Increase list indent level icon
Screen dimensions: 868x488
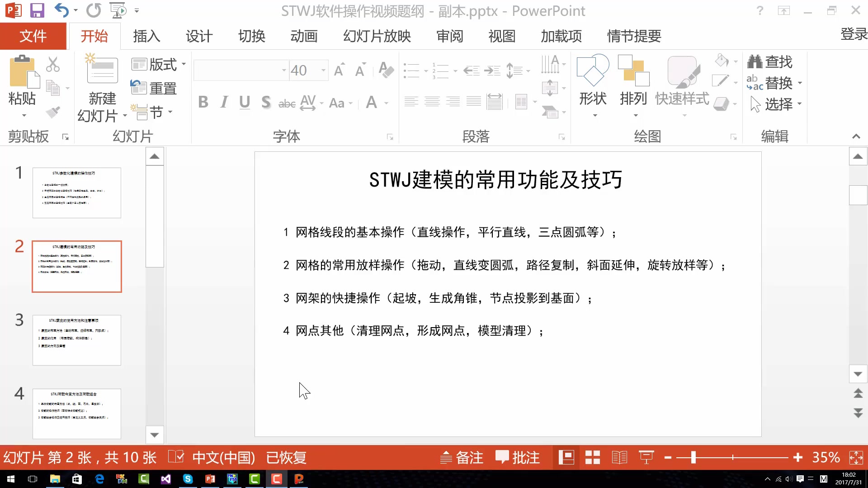click(492, 70)
